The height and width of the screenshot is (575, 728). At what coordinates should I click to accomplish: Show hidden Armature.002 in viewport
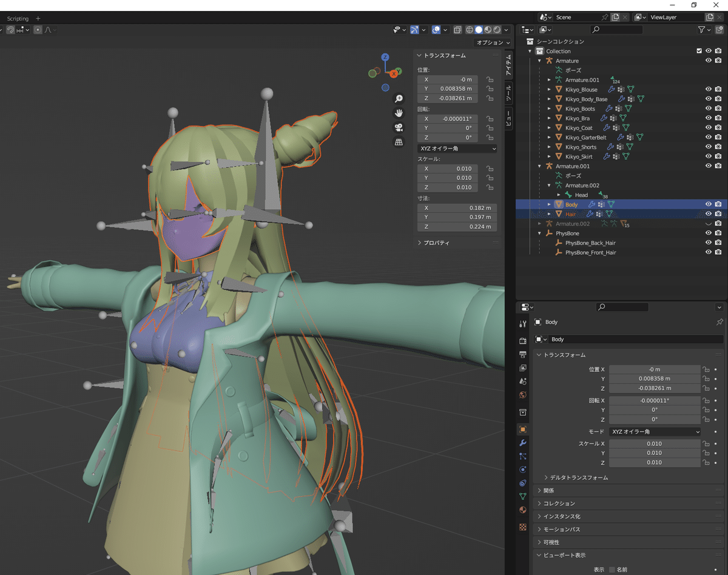[709, 224]
